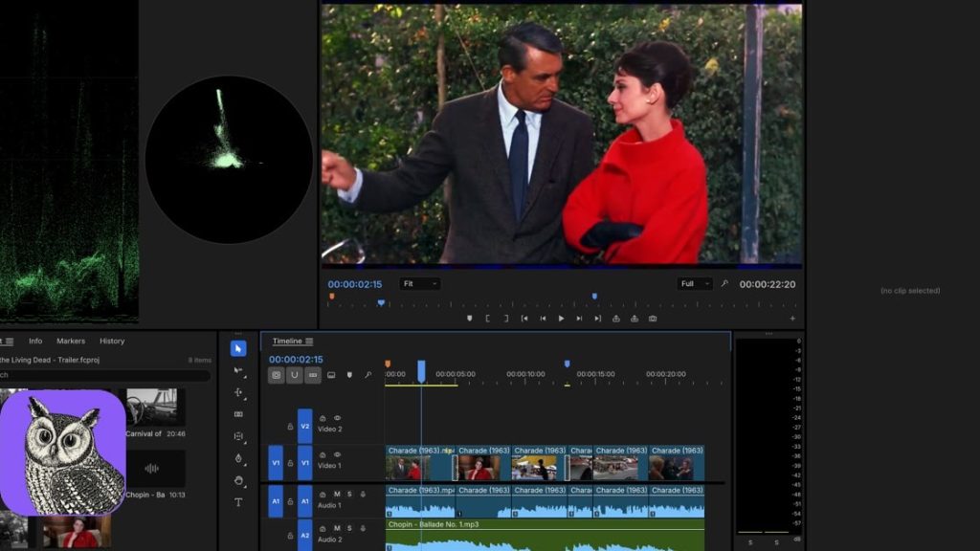Hide Video 1 track output eye
Screen dimensions: 980x551
tap(337, 454)
